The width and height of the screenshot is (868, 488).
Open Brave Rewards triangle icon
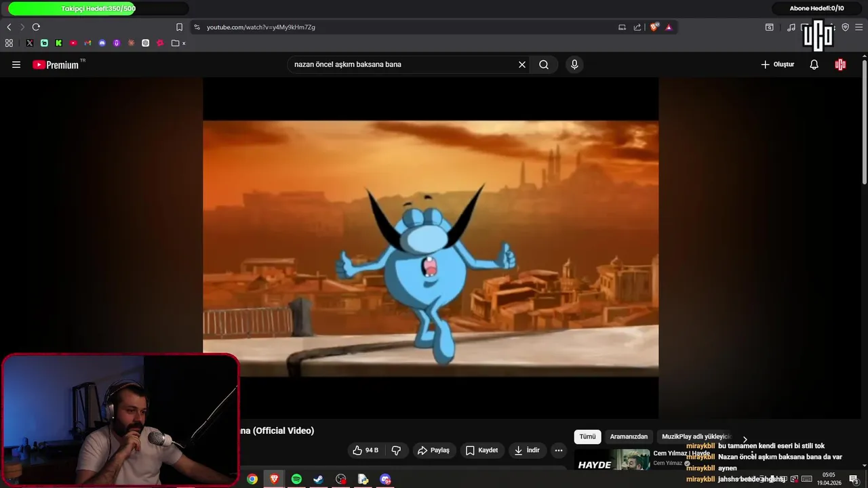point(669,27)
